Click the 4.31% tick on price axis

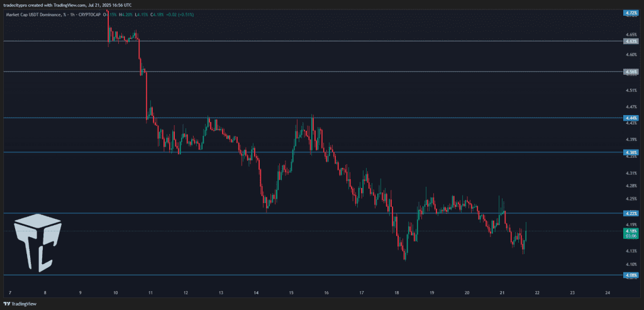coord(630,173)
